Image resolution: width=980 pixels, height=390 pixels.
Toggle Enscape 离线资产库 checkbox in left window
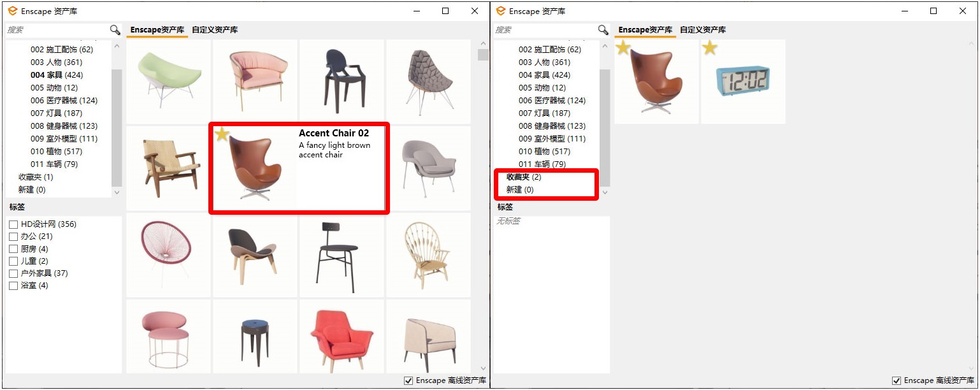408,380
